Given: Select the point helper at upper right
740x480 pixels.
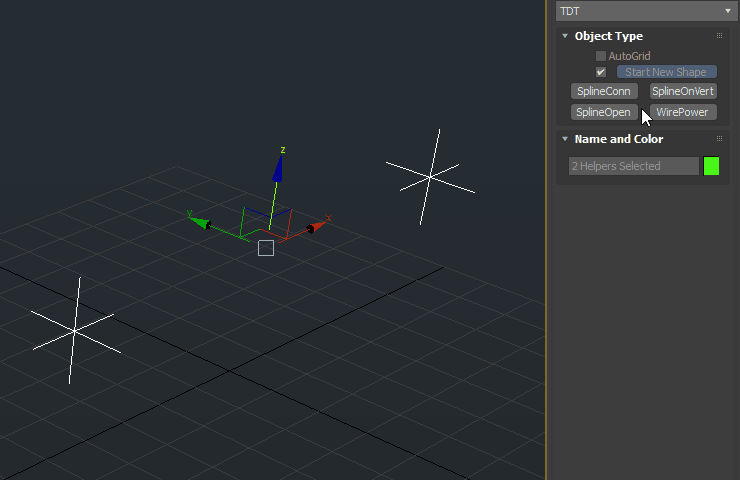Looking at the screenshot, I should [429, 177].
